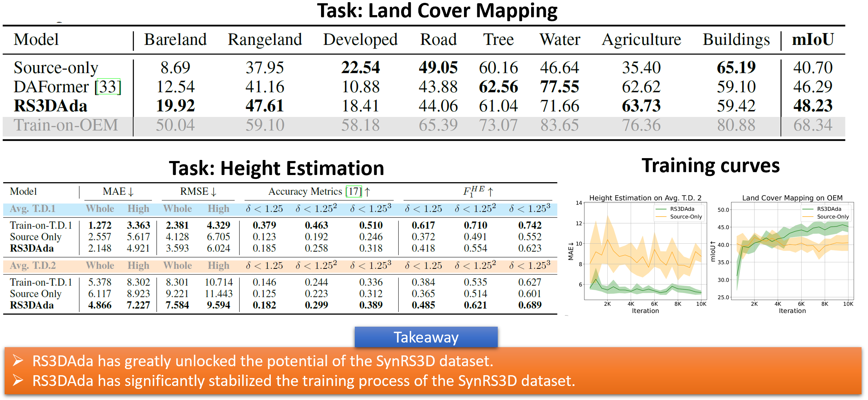This screenshot has width=868, height=400.
Task: Click the 'Task: Height Estimation' heading
Action: [x=277, y=168]
